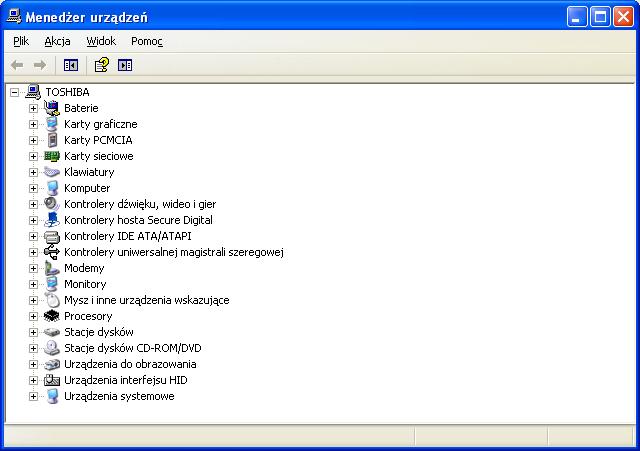This screenshot has height=451, width=640.
Task: Click the IDE ATA/ATAPI controllers icon
Action: coord(52,236)
